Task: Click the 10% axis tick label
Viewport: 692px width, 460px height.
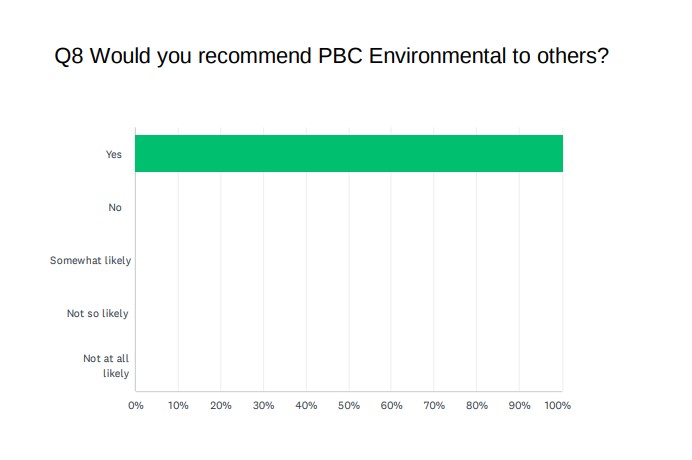Action: tap(178, 406)
